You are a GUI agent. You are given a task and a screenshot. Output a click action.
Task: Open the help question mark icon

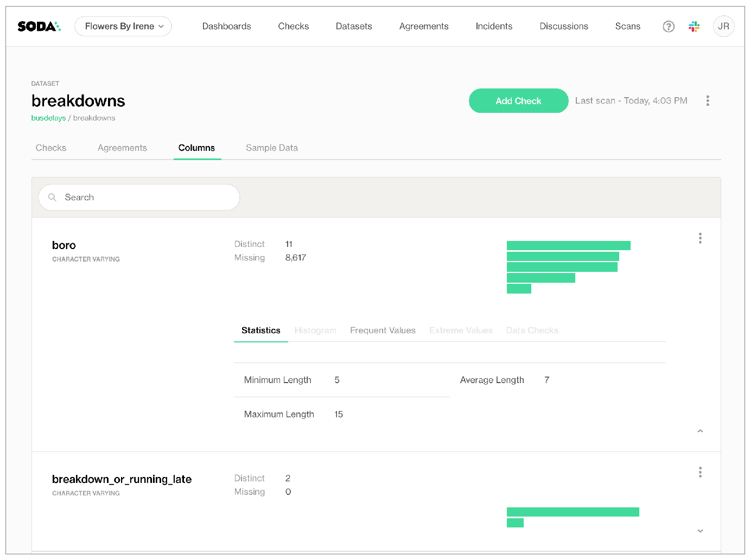coord(668,26)
